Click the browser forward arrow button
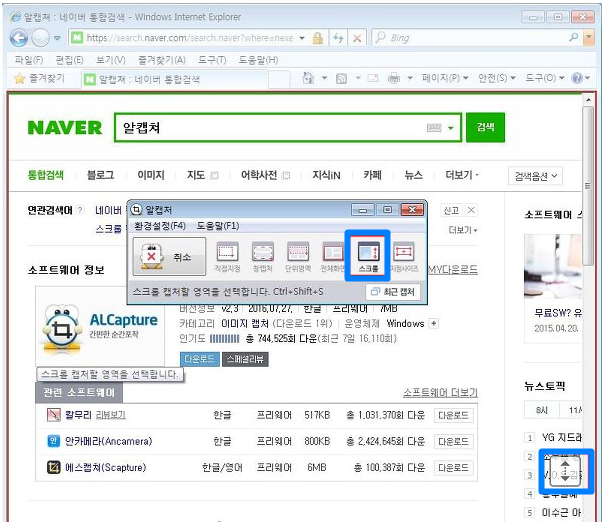This screenshot has width=605, height=528. coord(40,38)
